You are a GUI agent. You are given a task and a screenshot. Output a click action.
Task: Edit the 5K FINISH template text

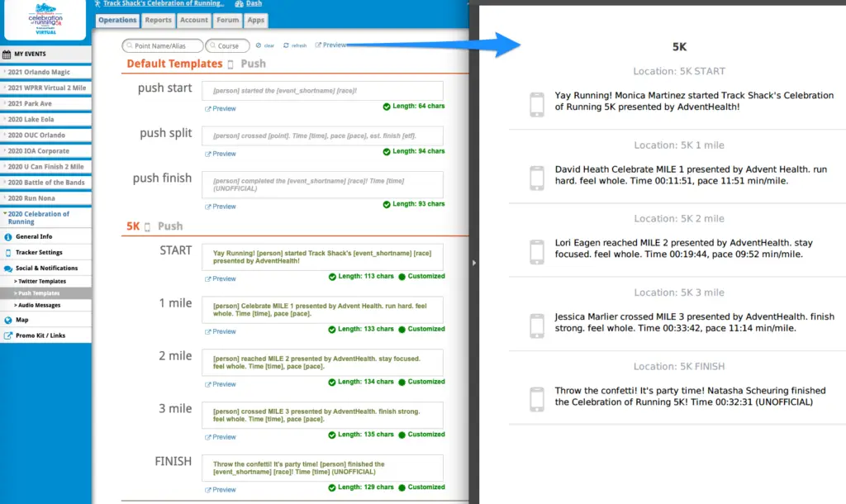tap(323, 468)
